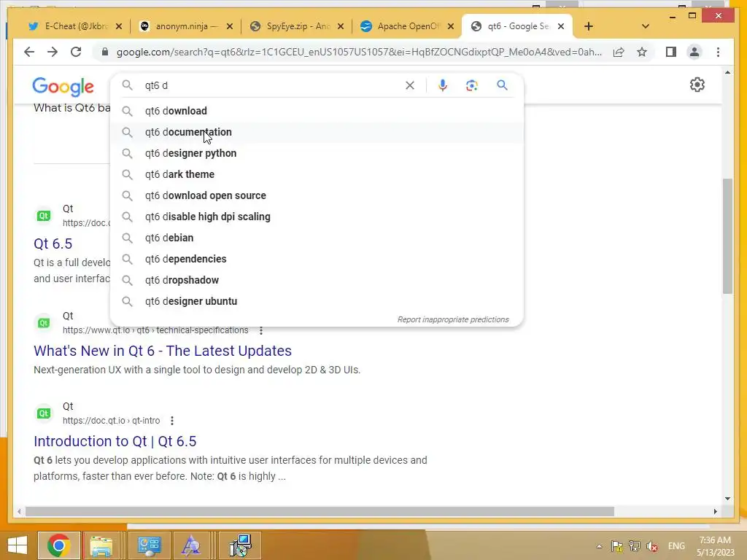Click the Action Center flag tray icon
The width and height of the screenshot is (747, 560).
coord(617,546)
